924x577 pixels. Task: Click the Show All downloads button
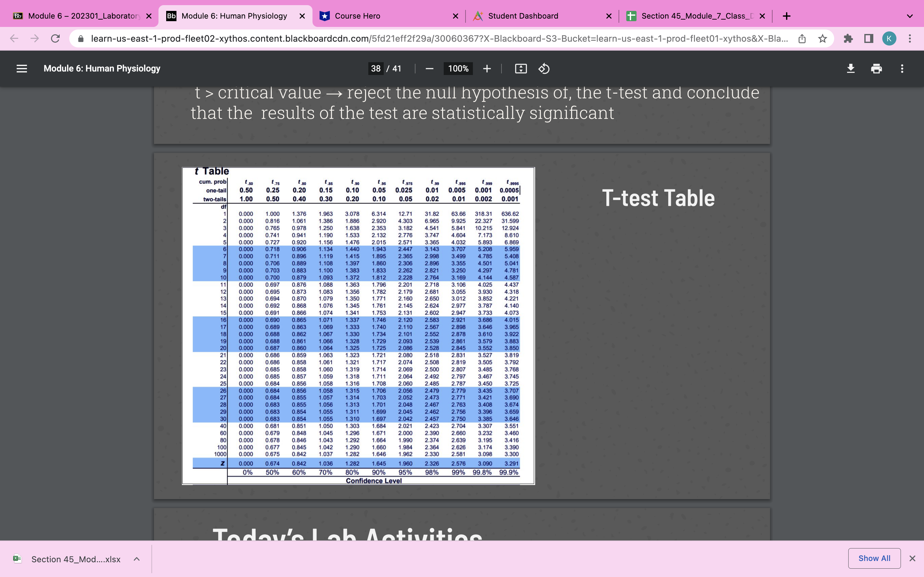874,558
